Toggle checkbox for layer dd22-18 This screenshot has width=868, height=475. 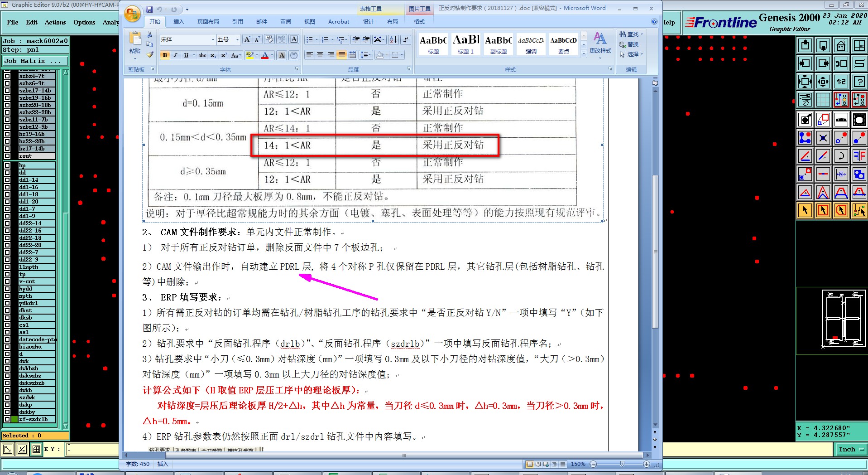point(7,238)
